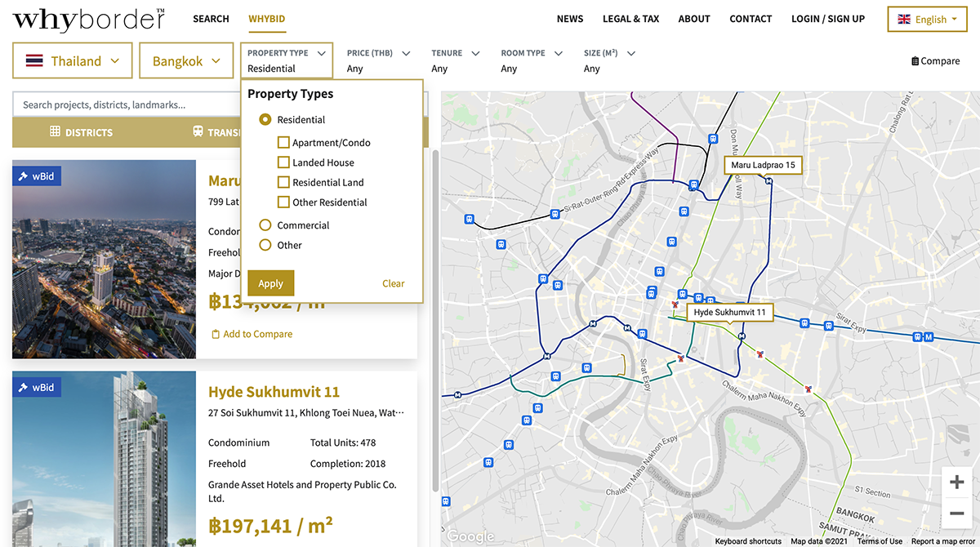Click the whyborder logo

(88, 20)
